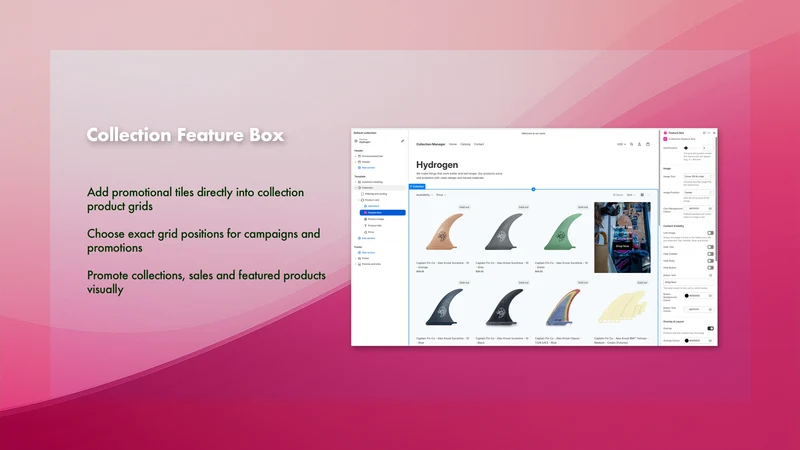Open the Price filter dropdown
Image resolution: width=800 pixels, height=450 pixels.
tap(441, 195)
